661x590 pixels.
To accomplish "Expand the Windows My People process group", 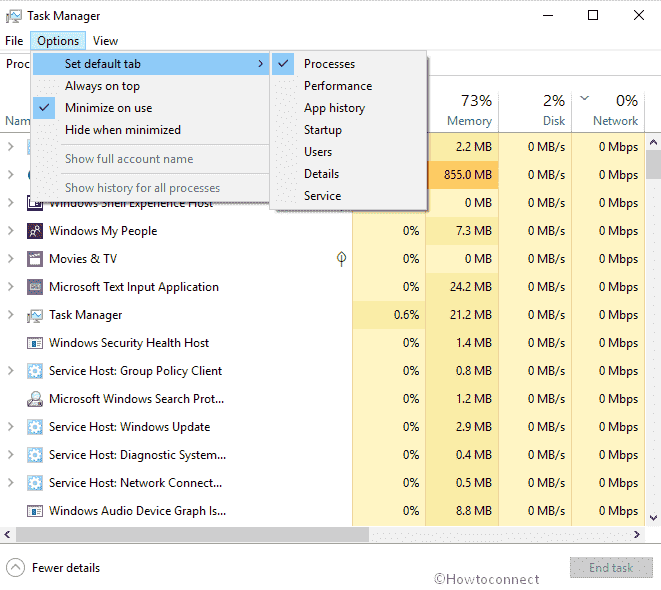I will (11, 231).
